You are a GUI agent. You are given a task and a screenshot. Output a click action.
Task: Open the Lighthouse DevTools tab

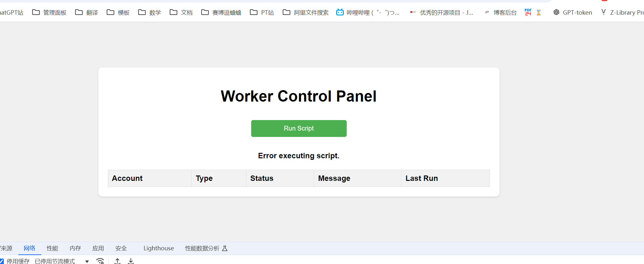click(x=159, y=248)
